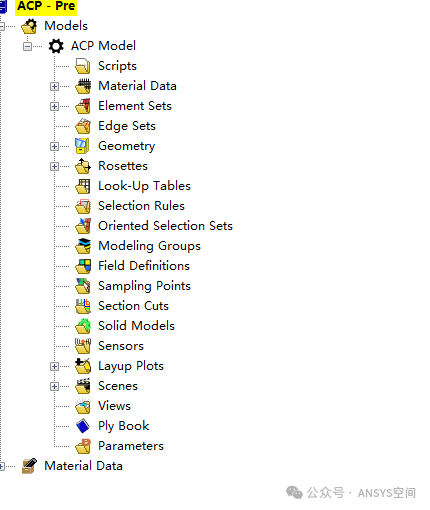Select the Selection Rules tree item
Image resolution: width=430 pixels, height=510 pixels.
click(x=141, y=206)
